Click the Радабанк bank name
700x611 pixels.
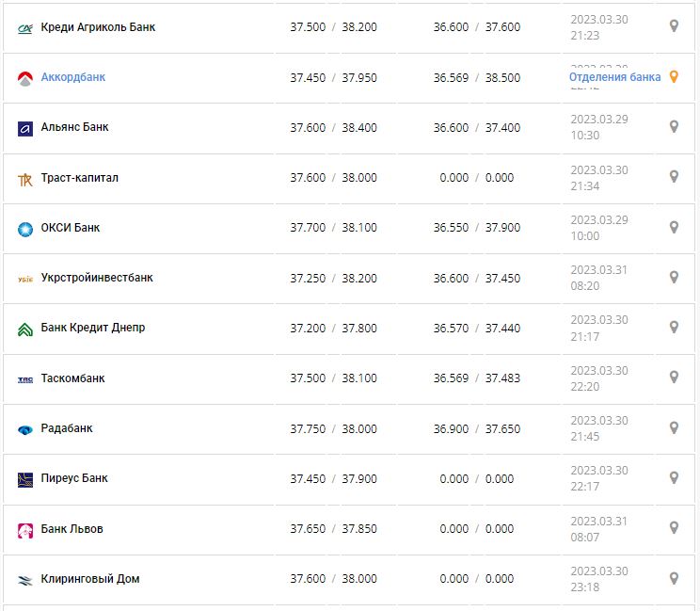pos(67,428)
